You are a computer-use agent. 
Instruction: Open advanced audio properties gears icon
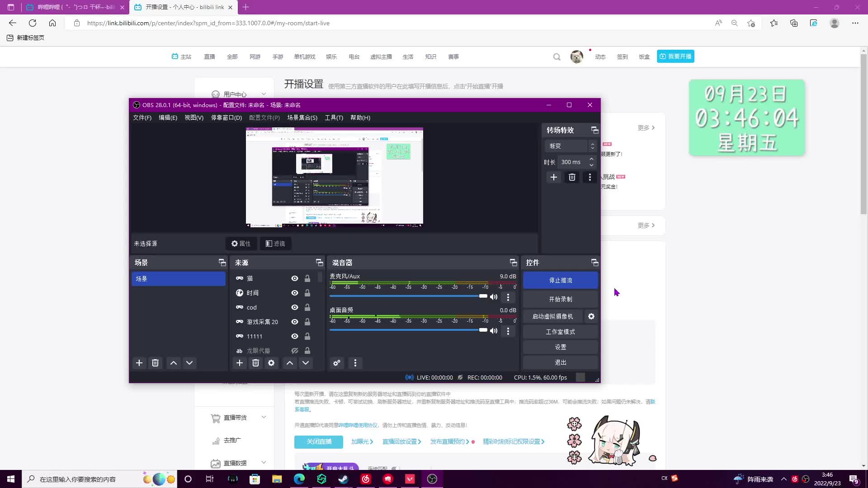[337, 363]
